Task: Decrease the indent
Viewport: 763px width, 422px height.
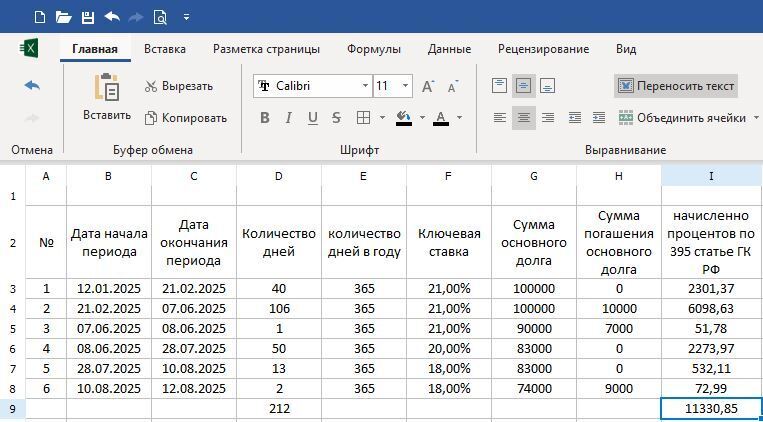Action: (575, 118)
